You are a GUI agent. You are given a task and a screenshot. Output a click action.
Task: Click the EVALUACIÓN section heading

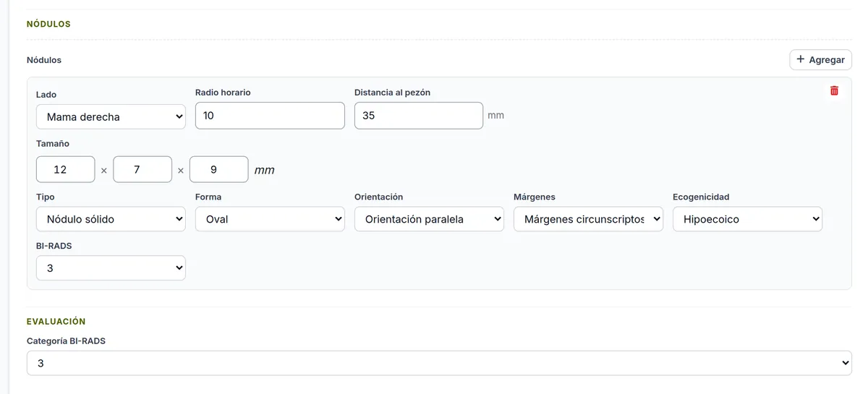56,322
